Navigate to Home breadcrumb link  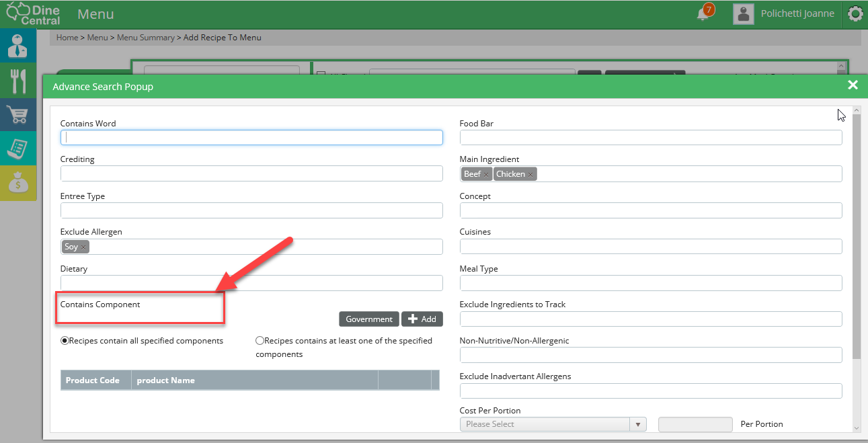tap(67, 38)
